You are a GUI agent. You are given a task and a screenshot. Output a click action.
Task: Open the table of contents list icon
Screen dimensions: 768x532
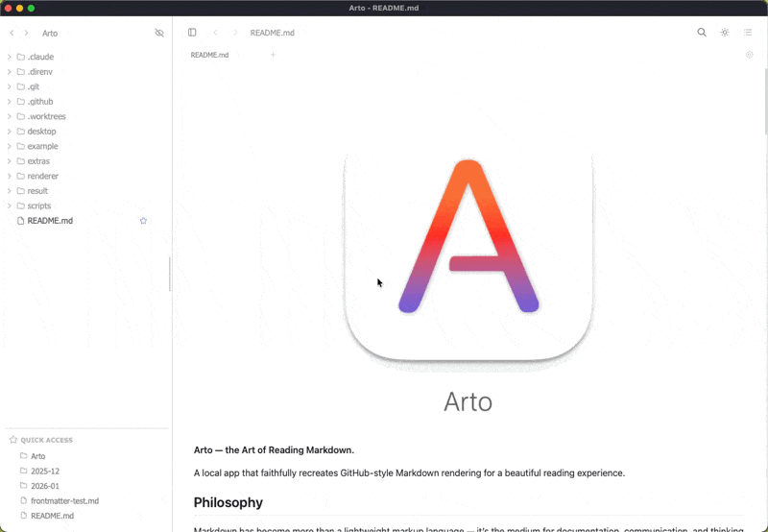click(x=748, y=33)
